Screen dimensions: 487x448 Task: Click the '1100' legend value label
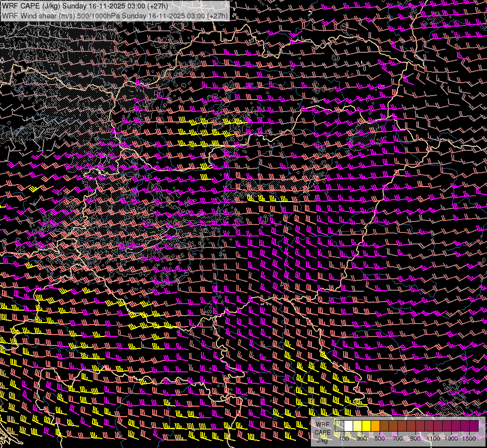pyautogui.click(x=433, y=439)
